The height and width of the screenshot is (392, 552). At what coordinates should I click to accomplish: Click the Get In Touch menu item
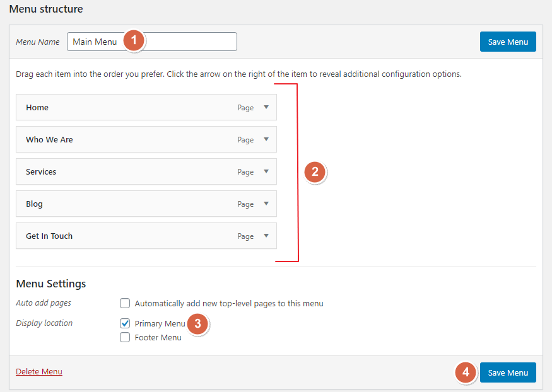(114, 236)
